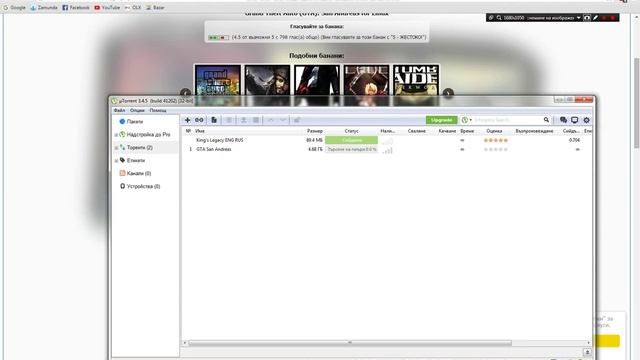Image resolution: width=640 pixels, height=360 pixels.
Task: Open the OLX bookmark
Action: tap(133, 7)
